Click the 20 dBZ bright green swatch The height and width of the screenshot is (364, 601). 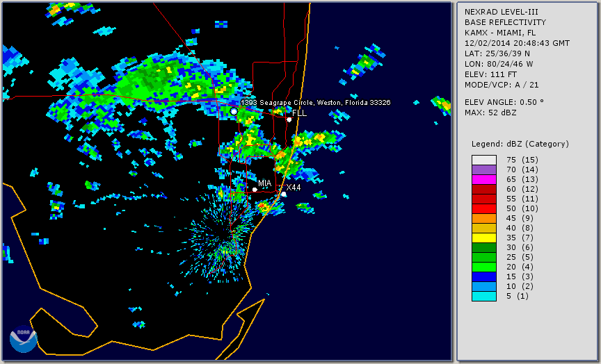click(484, 267)
